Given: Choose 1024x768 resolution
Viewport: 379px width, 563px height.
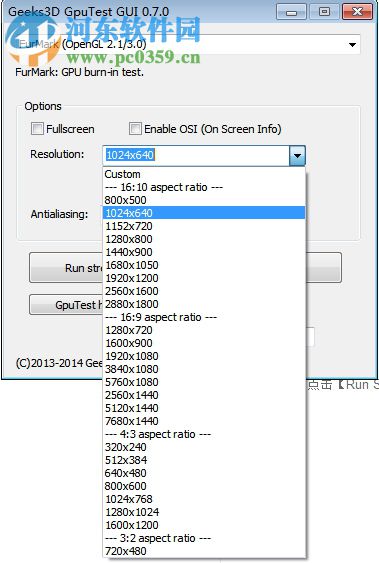Looking at the screenshot, I should [x=204, y=499].
